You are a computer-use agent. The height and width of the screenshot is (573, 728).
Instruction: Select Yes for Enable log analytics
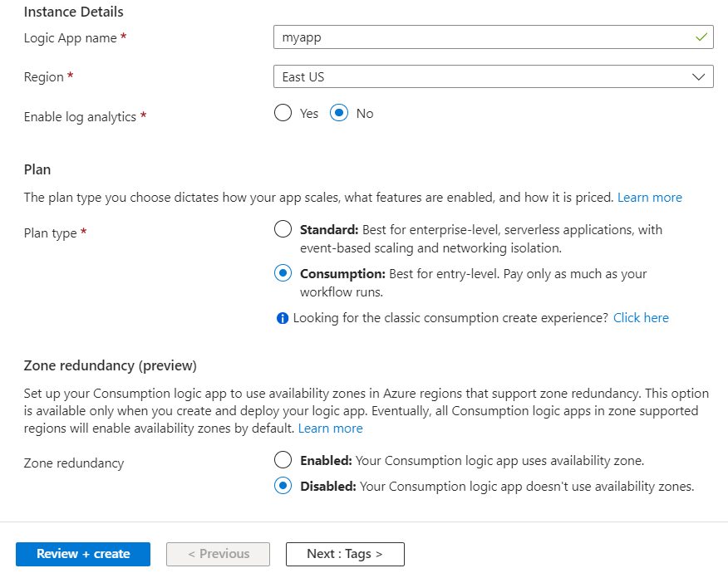coord(283,113)
